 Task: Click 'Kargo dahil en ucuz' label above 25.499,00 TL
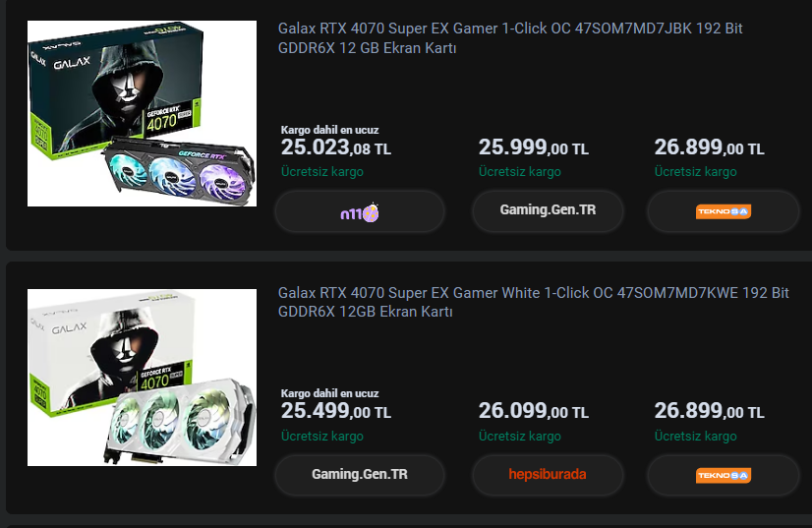tap(329, 393)
